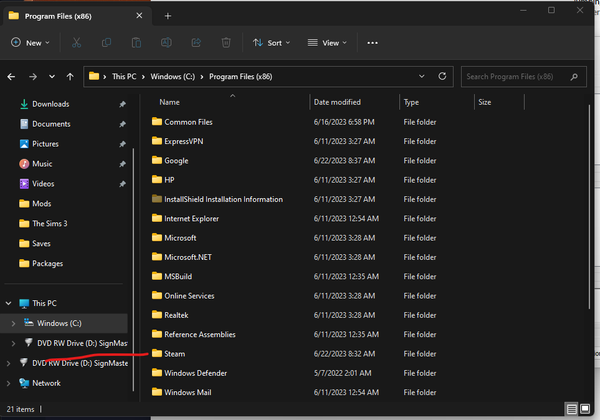Close the Program Files (x86) tab
The width and height of the screenshot is (600, 420).
click(x=139, y=16)
